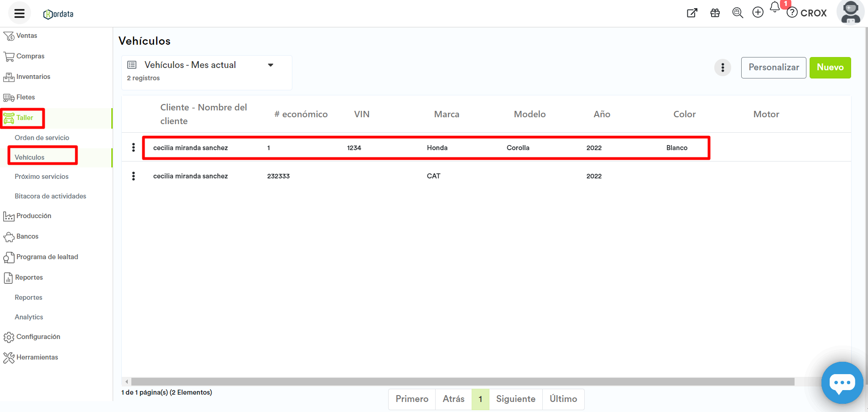Open row options for the CAT vehicle
Screen dimensions: 868x412
click(133, 176)
